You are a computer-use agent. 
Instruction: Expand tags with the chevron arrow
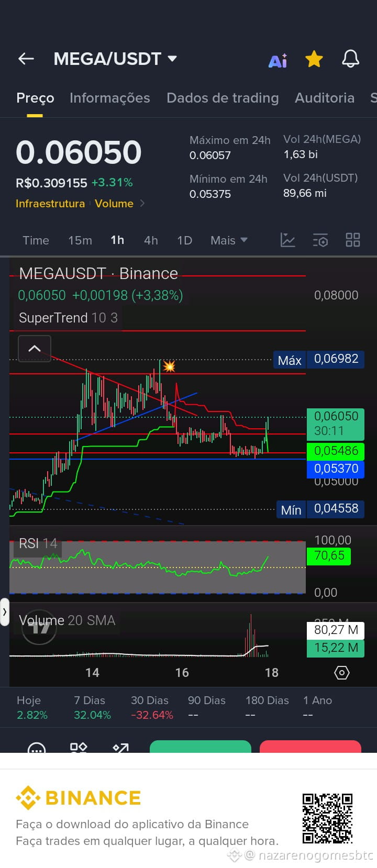point(142,203)
